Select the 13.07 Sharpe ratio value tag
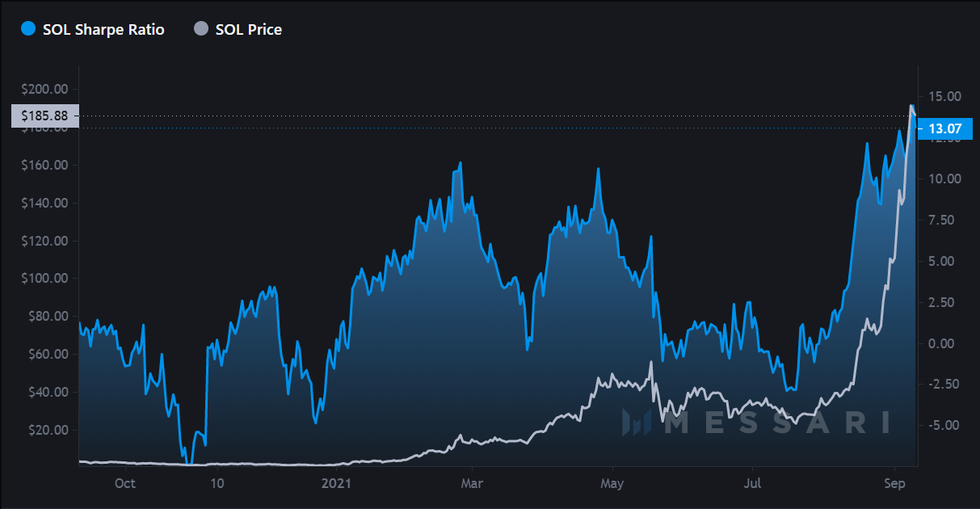 [x=944, y=128]
